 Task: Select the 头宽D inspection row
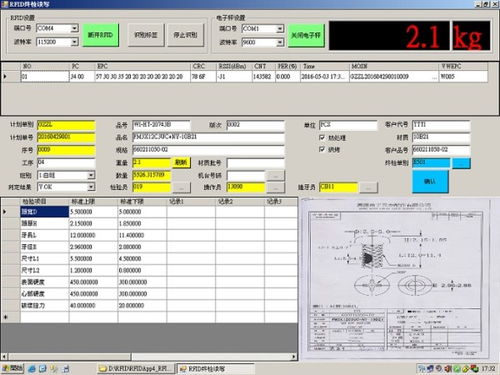[150, 212]
